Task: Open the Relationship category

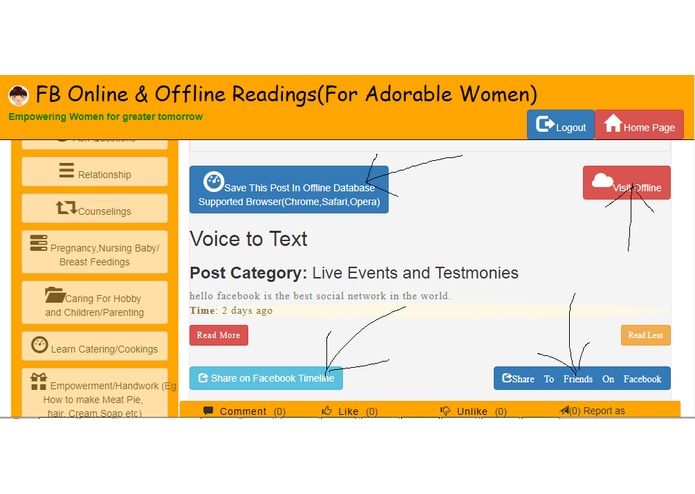Action: [x=95, y=171]
